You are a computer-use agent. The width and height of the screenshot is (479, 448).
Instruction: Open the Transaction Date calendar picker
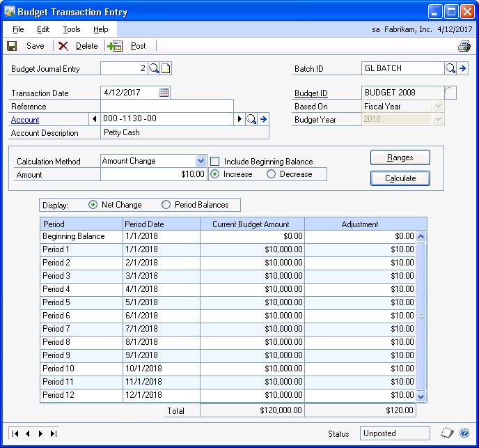(x=164, y=93)
